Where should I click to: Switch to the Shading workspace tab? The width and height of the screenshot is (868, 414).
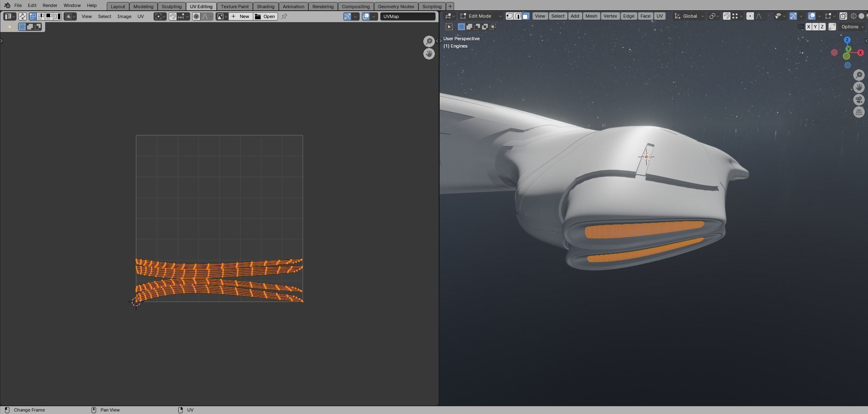click(x=266, y=7)
